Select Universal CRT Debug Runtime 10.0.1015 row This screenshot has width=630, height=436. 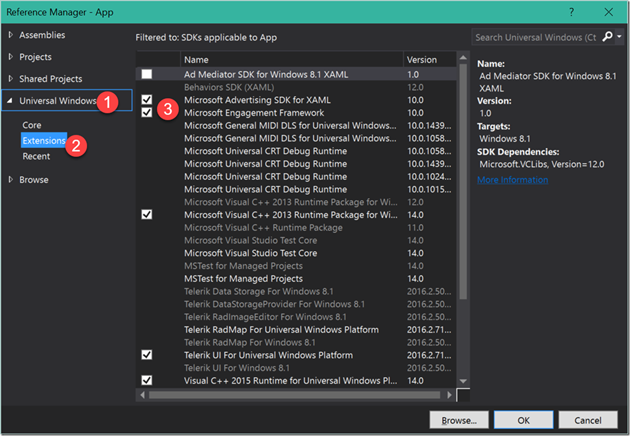point(297,189)
